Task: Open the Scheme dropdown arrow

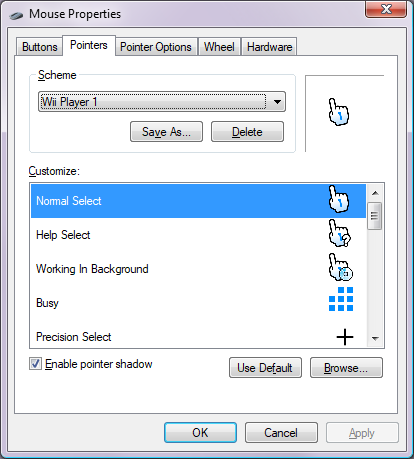Action: [x=277, y=102]
